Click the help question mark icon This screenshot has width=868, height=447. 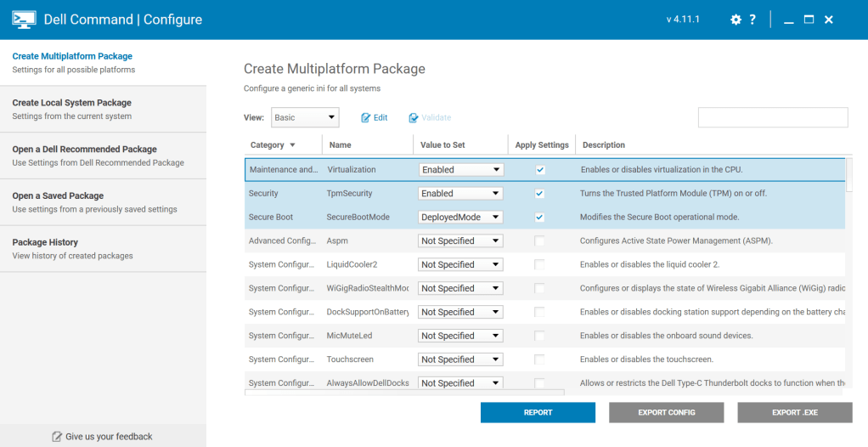click(752, 20)
